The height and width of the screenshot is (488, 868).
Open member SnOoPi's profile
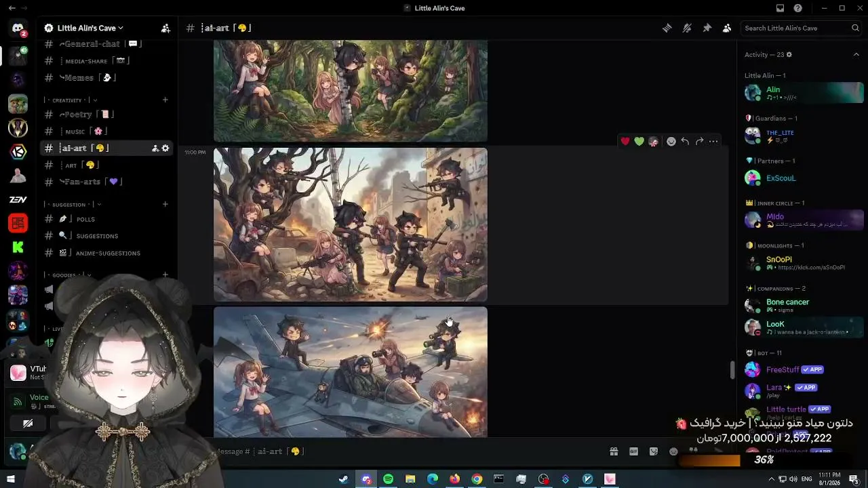(x=804, y=263)
